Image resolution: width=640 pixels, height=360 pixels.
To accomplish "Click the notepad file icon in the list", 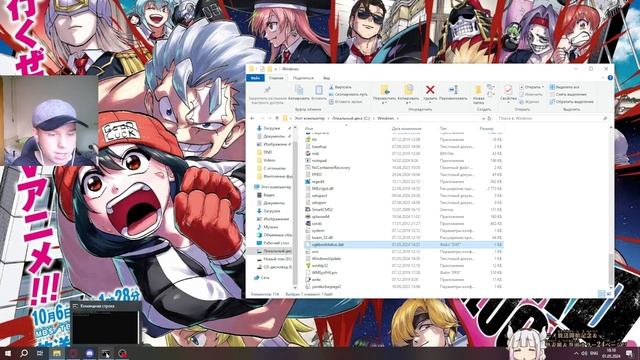I will (308, 160).
